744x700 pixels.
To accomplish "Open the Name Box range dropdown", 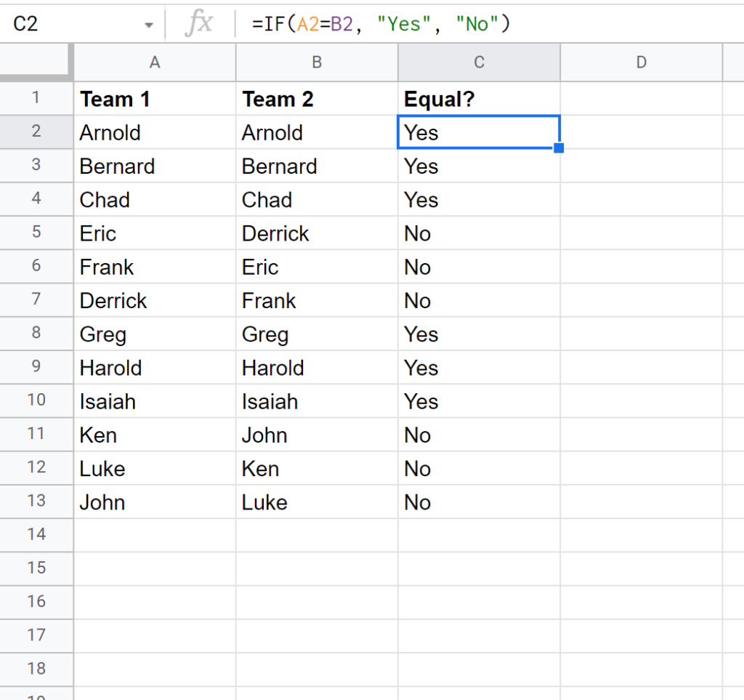I will coord(149,23).
